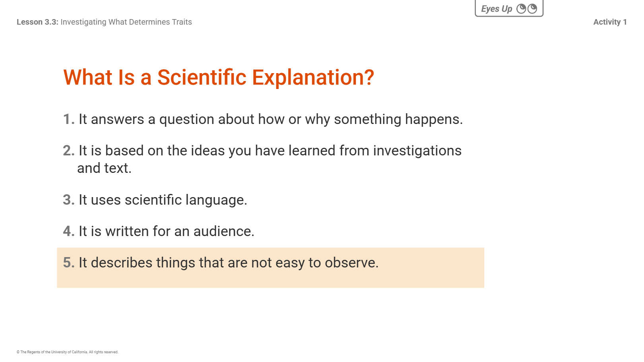Click the gray list number '1.'
The height and width of the screenshot is (362, 644).
pyautogui.click(x=69, y=119)
